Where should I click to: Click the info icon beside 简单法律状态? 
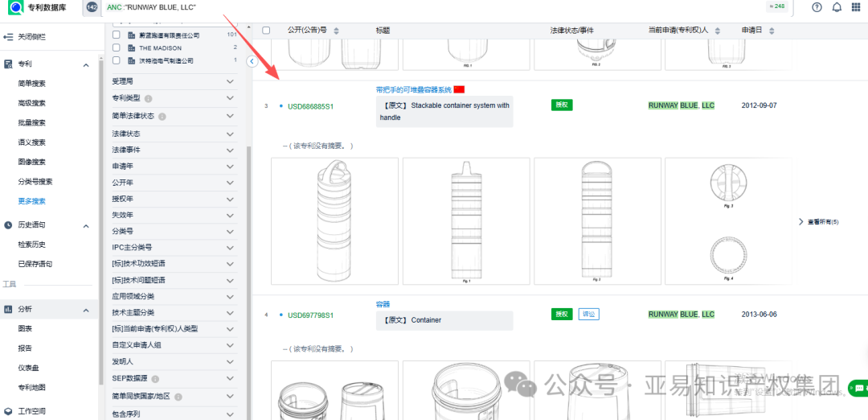point(162,117)
